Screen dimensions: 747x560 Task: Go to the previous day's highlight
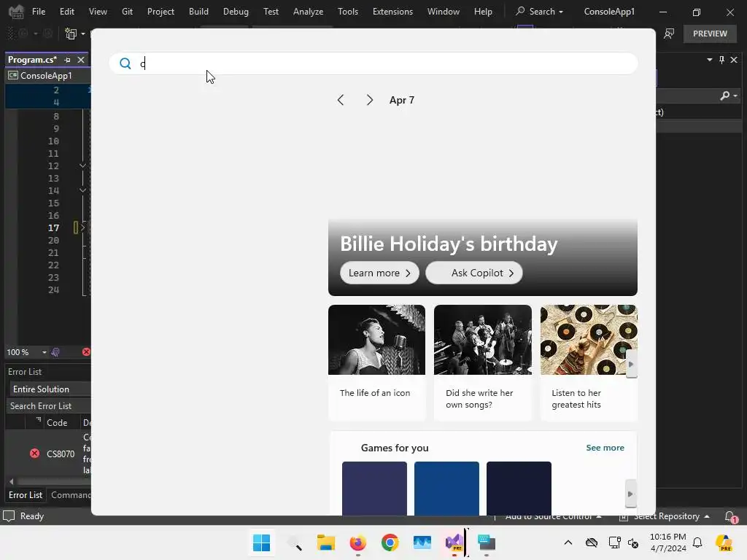[340, 100]
